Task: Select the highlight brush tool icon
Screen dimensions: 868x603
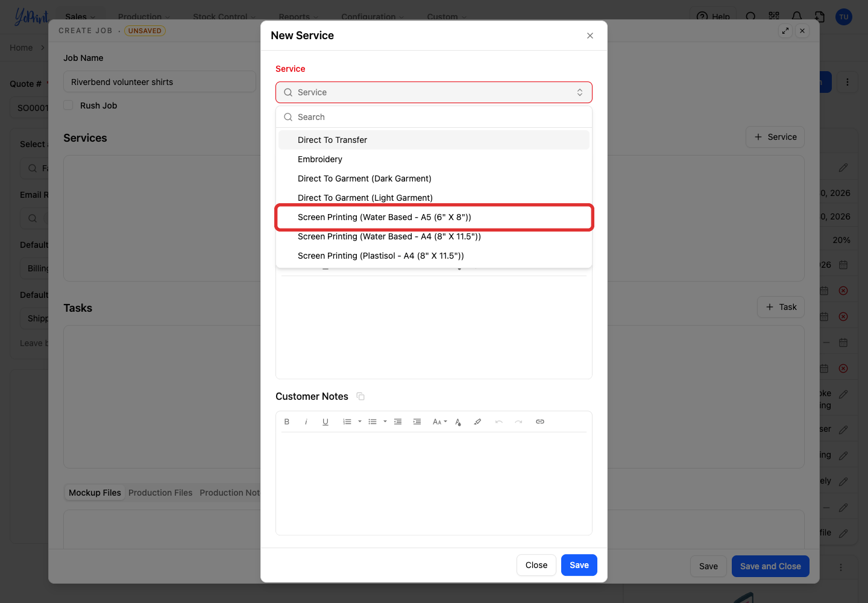Action: (x=477, y=421)
